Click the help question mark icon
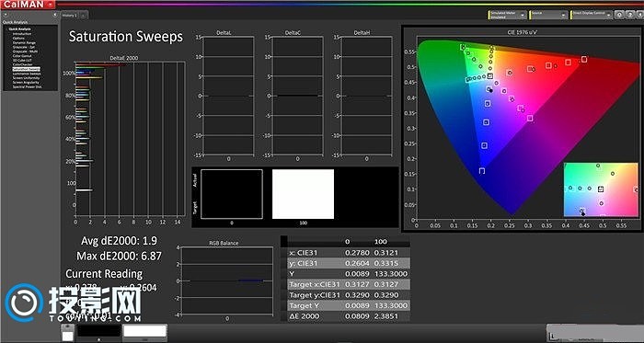This screenshot has height=343, width=644. (628, 15)
